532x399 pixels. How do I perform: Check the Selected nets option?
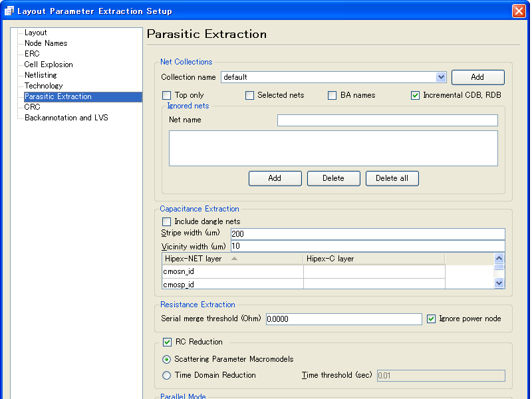[250, 95]
